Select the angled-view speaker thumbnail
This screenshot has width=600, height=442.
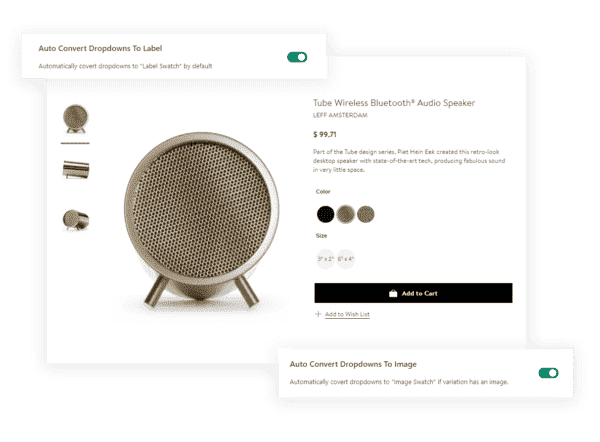pos(76,220)
